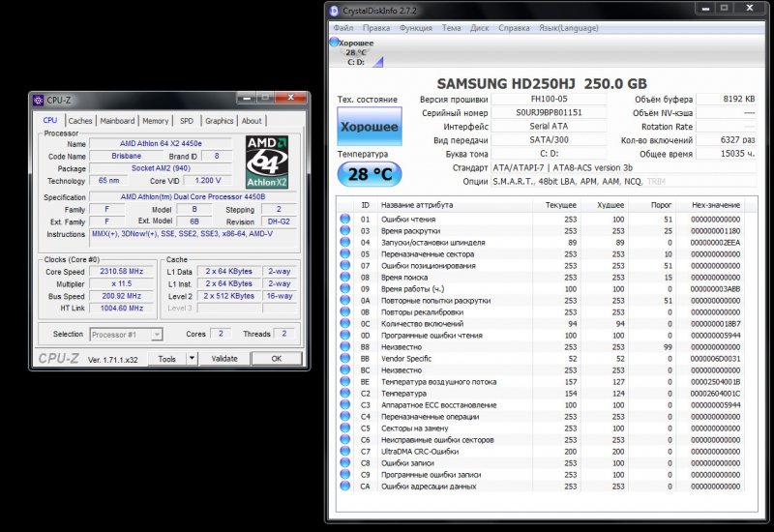The width and height of the screenshot is (774, 532).
Task: Click status orb for row BE Температура воздушного потока
Action: coord(345,381)
